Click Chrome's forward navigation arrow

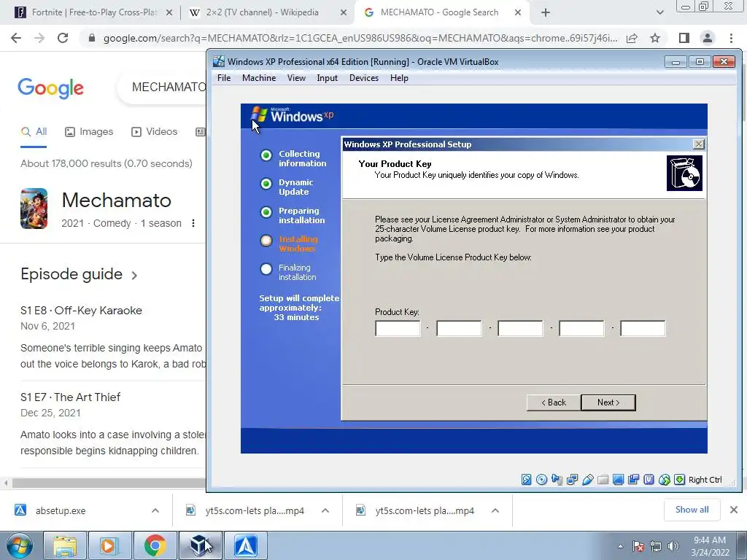39,38
